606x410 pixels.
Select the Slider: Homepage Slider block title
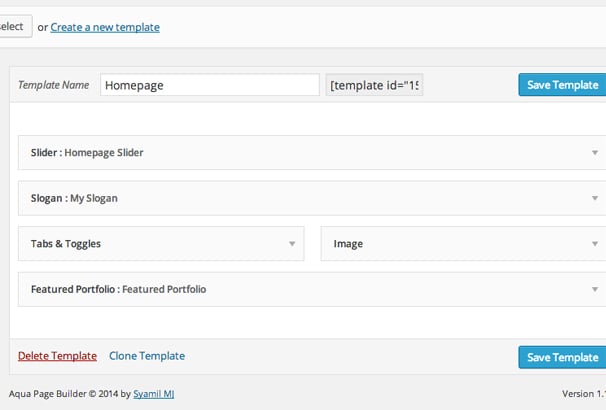pyautogui.click(x=87, y=153)
